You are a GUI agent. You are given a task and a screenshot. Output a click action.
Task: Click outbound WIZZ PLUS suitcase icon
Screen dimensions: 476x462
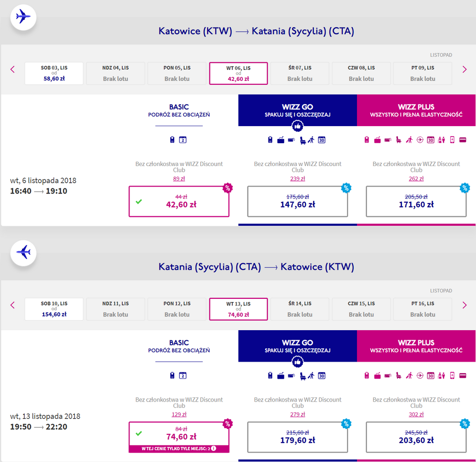click(x=377, y=140)
